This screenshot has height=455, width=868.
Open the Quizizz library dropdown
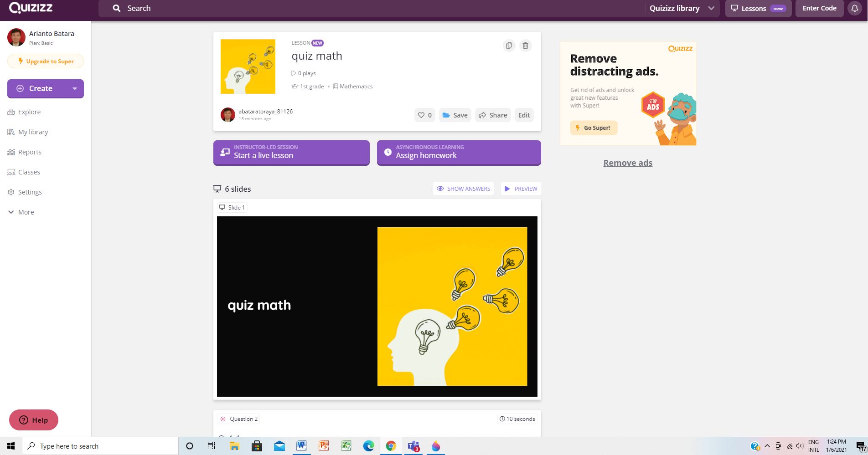click(x=682, y=8)
